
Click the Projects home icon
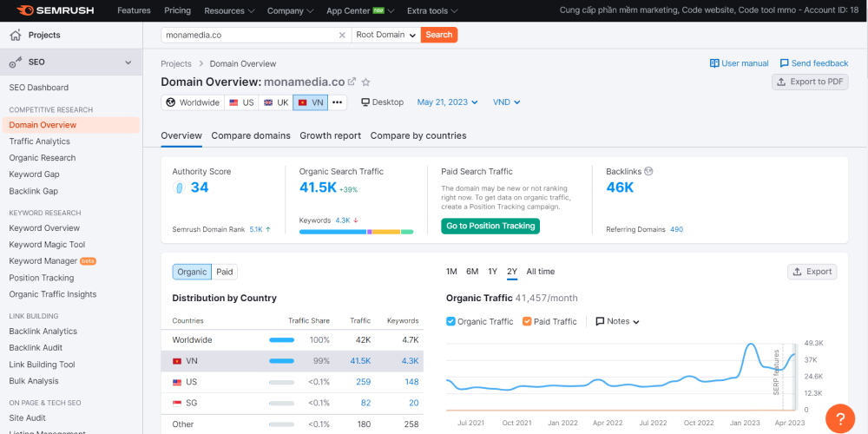pyautogui.click(x=16, y=35)
